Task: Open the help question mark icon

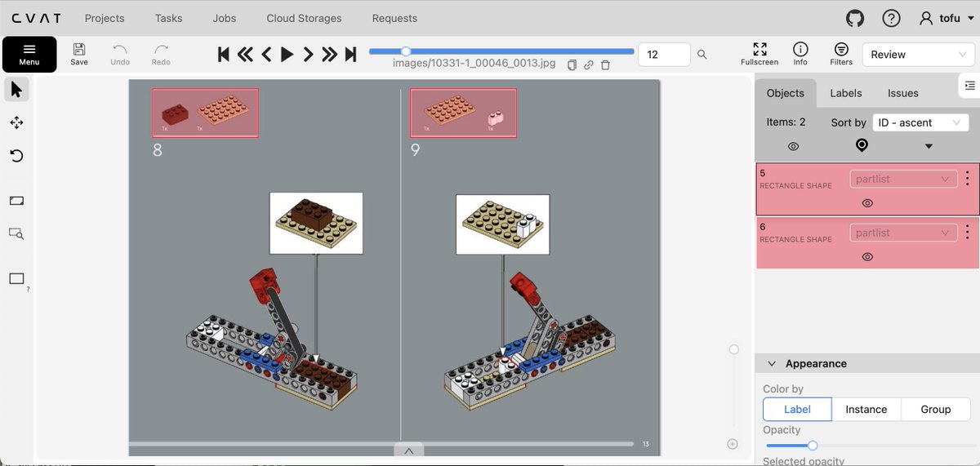Action: point(891,18)
